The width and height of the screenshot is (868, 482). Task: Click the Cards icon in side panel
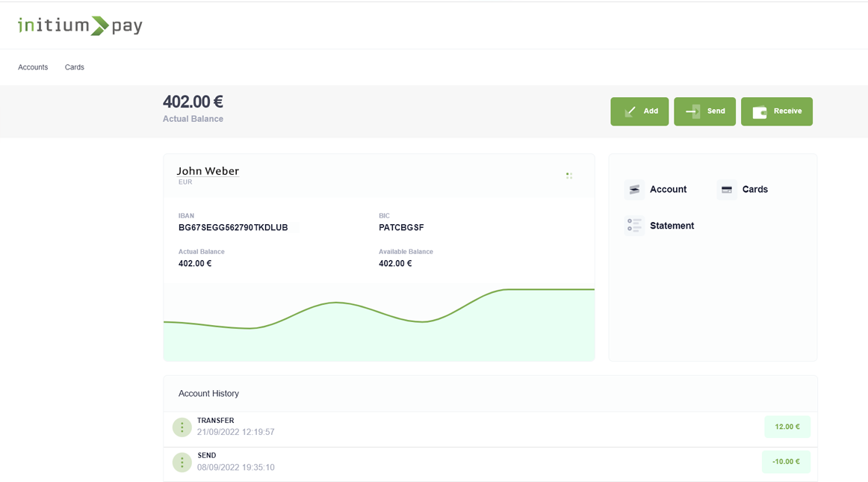727,190
